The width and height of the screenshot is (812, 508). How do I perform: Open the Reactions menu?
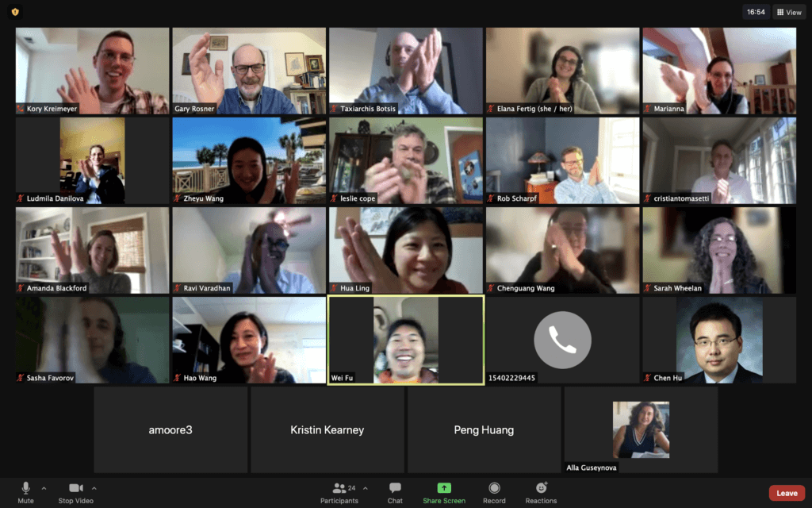click(541, 492)
